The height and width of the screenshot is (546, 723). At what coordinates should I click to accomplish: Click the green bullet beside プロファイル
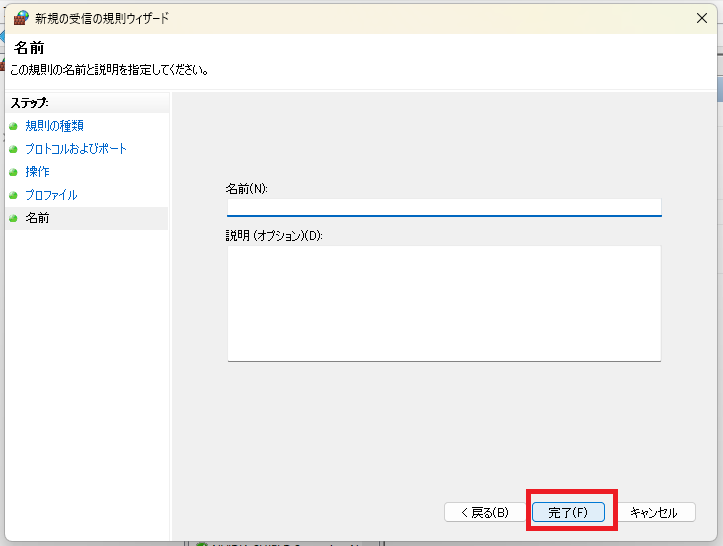[13, 196]
